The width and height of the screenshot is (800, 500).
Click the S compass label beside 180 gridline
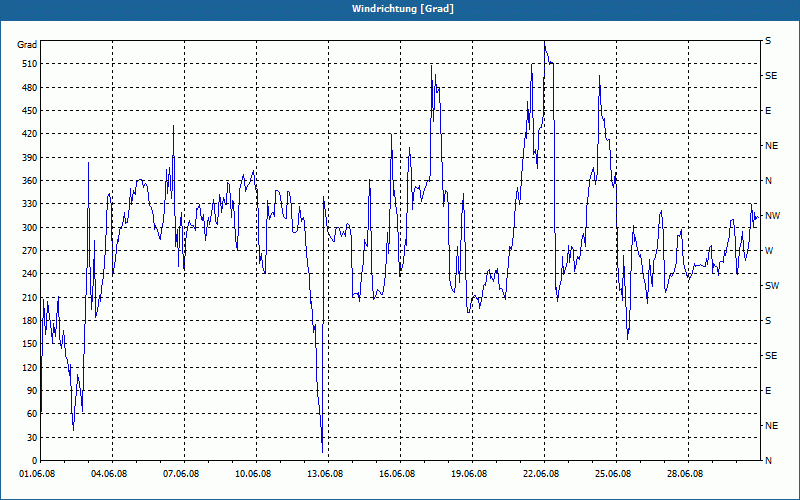768,321
